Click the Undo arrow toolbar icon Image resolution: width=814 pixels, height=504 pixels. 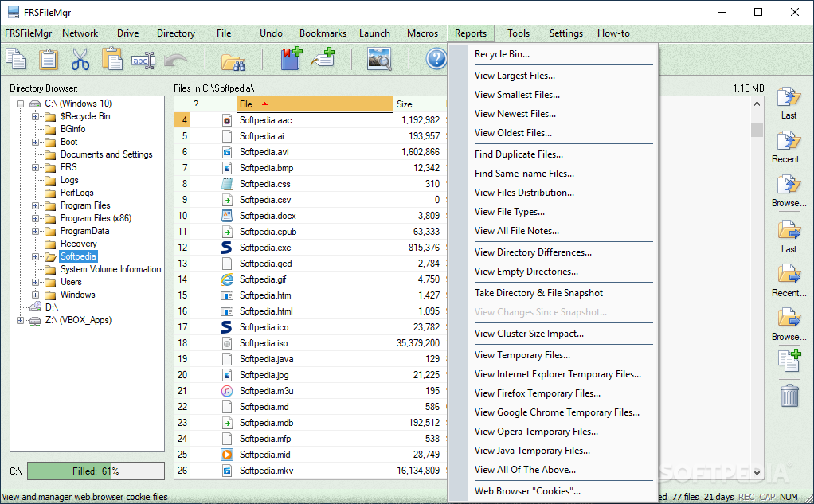click(175, 61)
